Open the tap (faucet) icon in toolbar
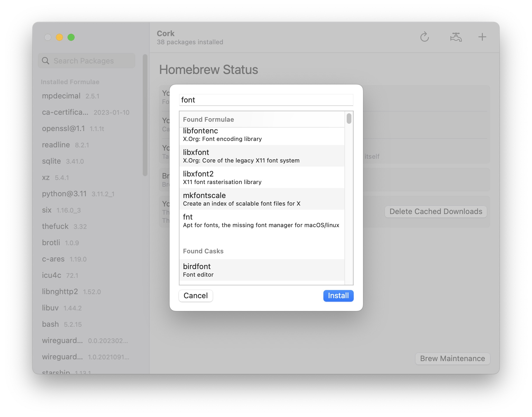The width and height of the screenshot is (532, 417). [x=456, y=37]
